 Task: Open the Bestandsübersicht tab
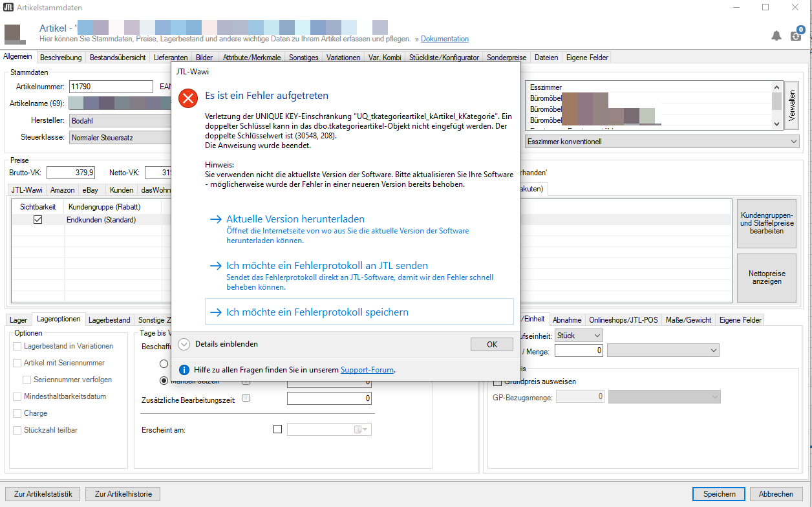(118, 58)
